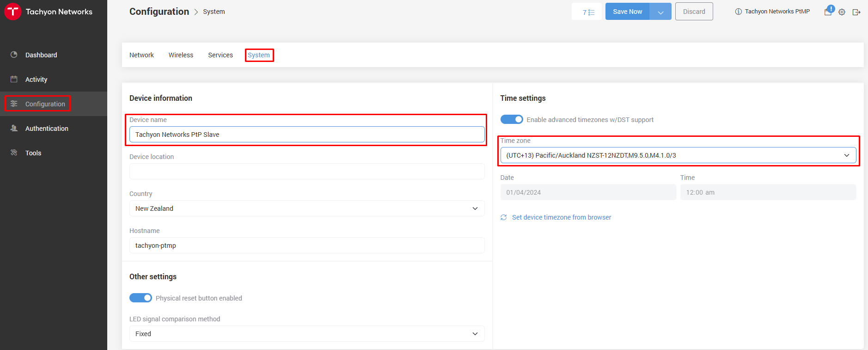Click the Device location input field
The image size is (868, 350).
(x=307, y=172)
